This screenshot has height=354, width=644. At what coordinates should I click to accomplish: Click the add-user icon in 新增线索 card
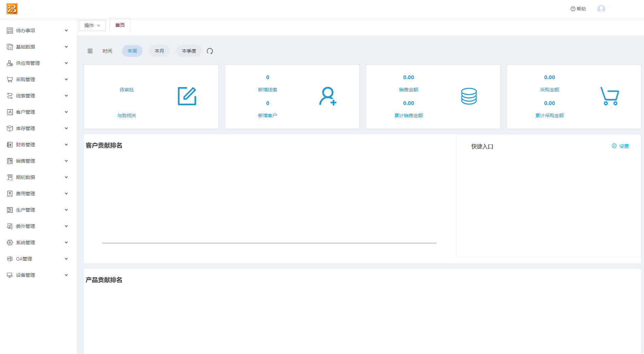click(x=328, y=96)
